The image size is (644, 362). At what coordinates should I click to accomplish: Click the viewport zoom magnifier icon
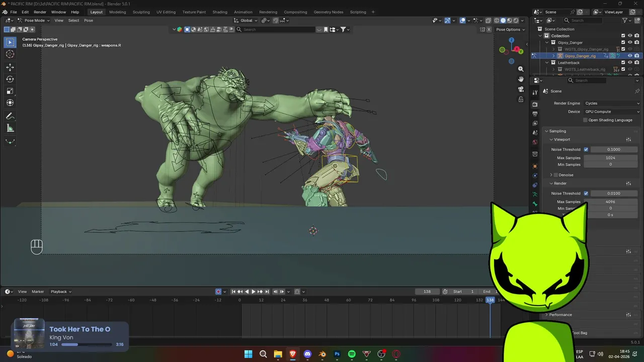[521, 69]
